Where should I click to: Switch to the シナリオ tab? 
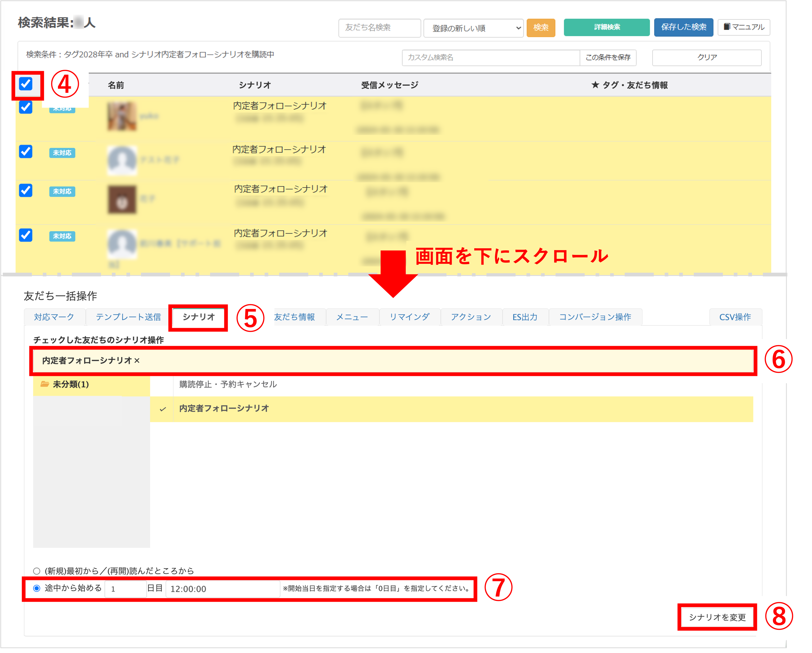(198, 317)
